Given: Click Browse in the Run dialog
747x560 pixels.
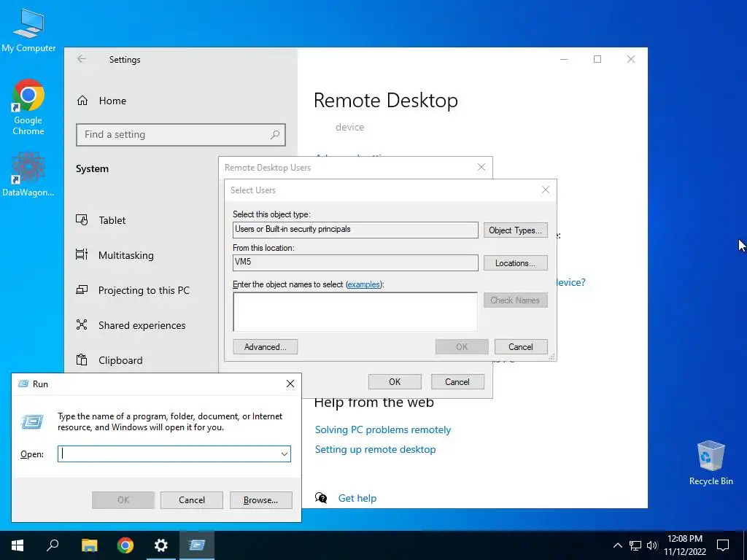Looking at the screenshot, I should tap(260, 500).
